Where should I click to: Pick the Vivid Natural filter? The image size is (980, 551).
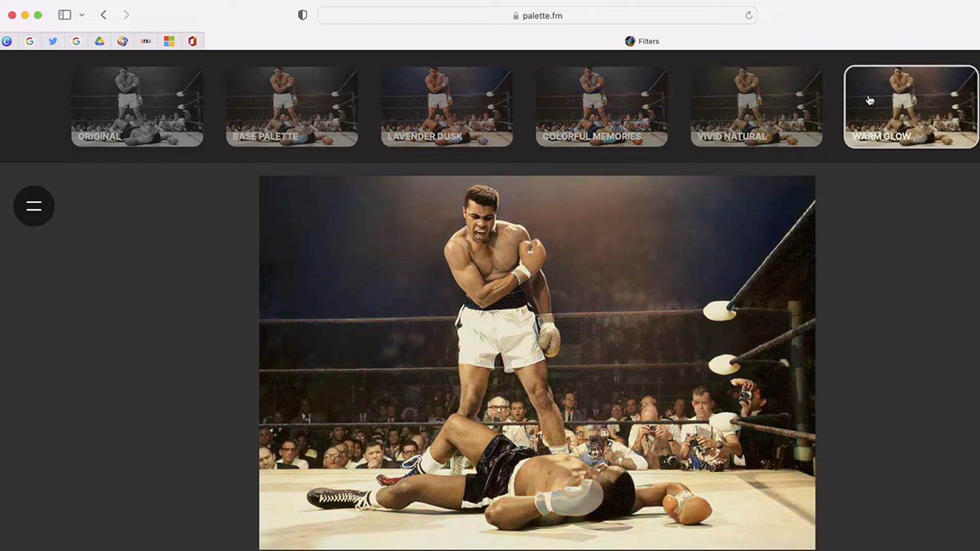pos(756,107)
